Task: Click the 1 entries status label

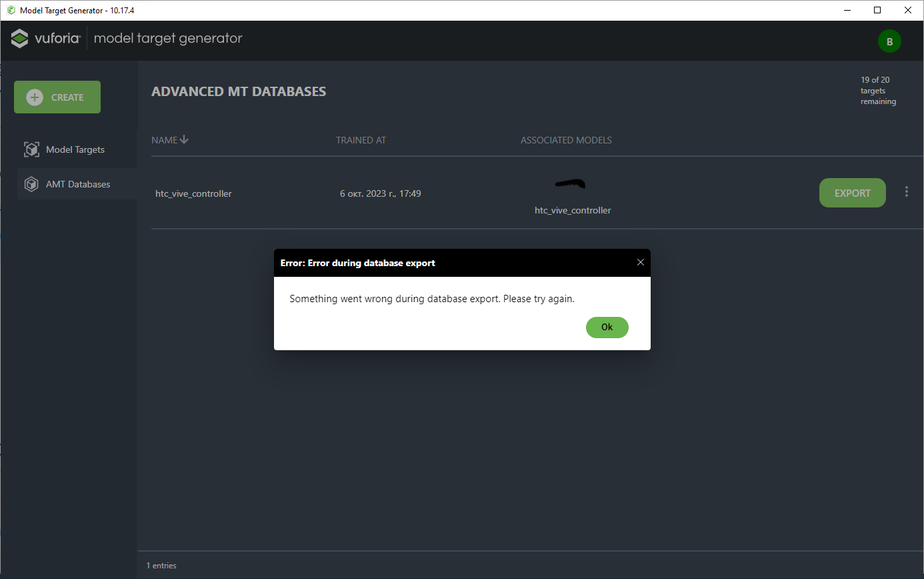Action: tap(161, 565)
